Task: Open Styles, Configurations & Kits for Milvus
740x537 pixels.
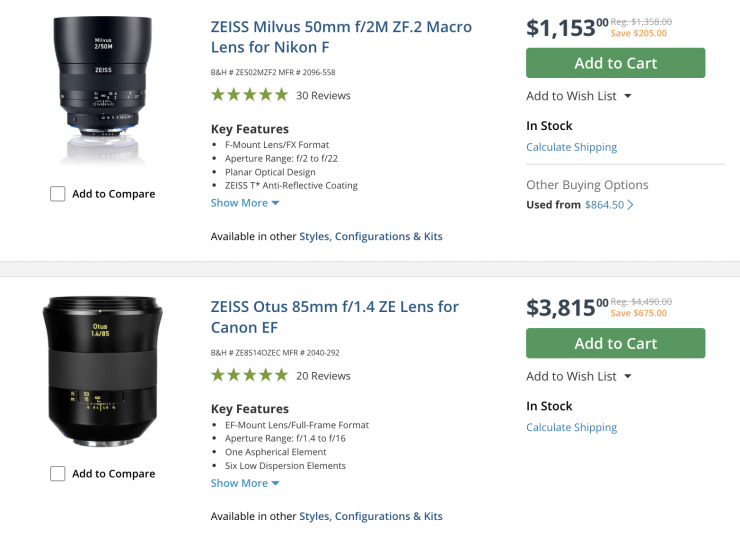Action: click(370, 237)
